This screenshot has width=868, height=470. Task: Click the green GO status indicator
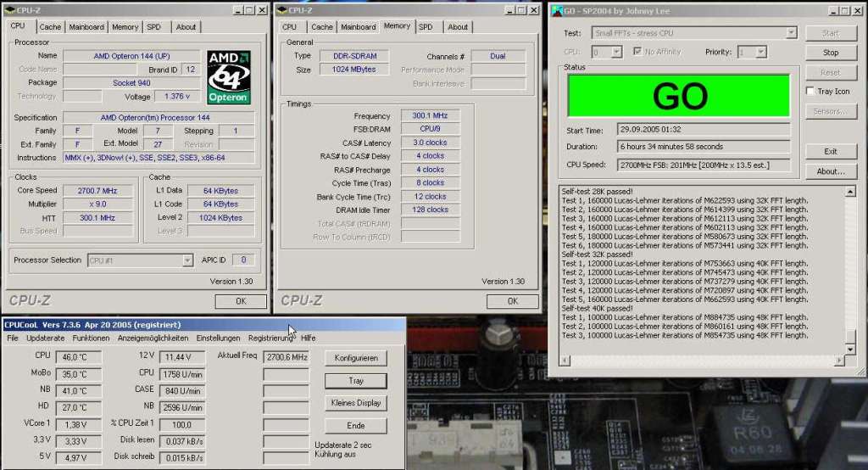pyautogui.click(x=679, y=96)
